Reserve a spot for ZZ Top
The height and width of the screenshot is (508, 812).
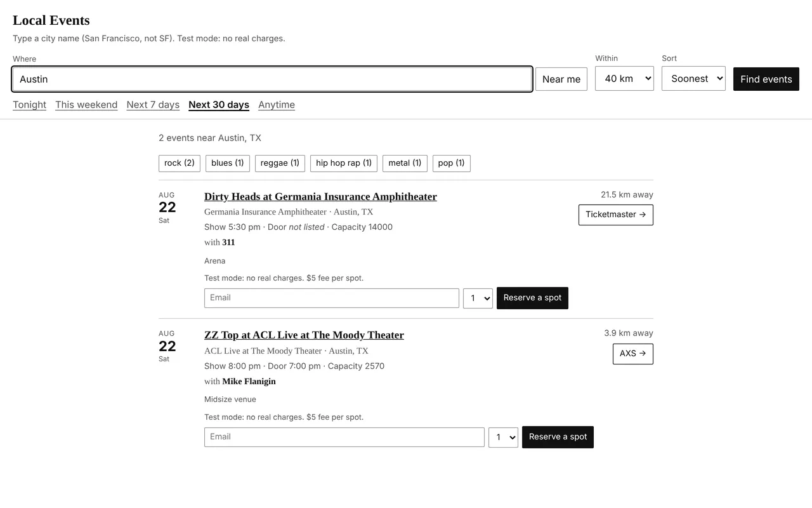coord(558,437)
